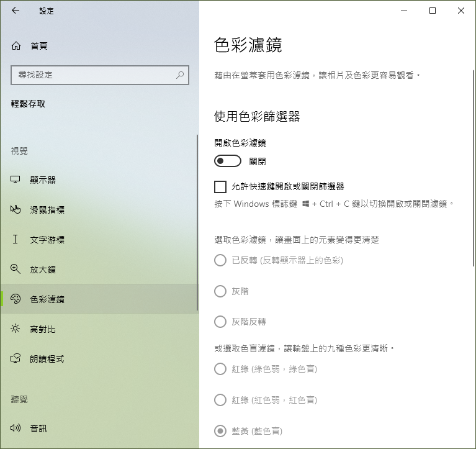Click the sun icon beside 高對比
The width and height of the screenshot is (476, 449).
click(x=15, y=329)
